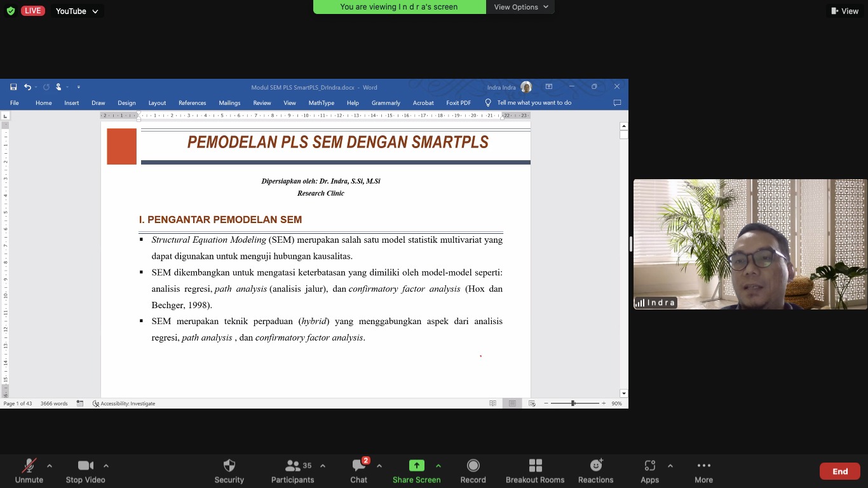Open Ribbon Display Options in Word title bar

tap(548, 87)
